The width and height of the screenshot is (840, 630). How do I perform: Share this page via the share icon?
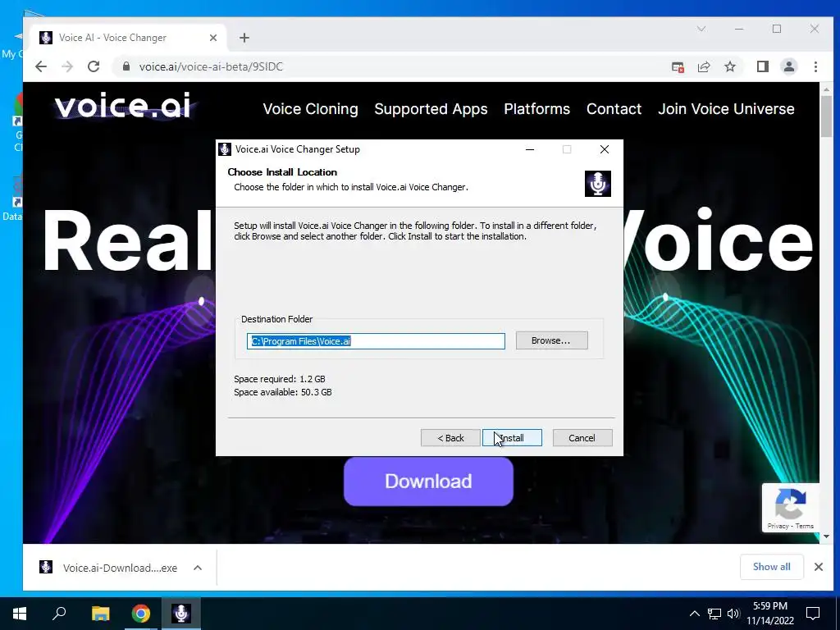704,67
